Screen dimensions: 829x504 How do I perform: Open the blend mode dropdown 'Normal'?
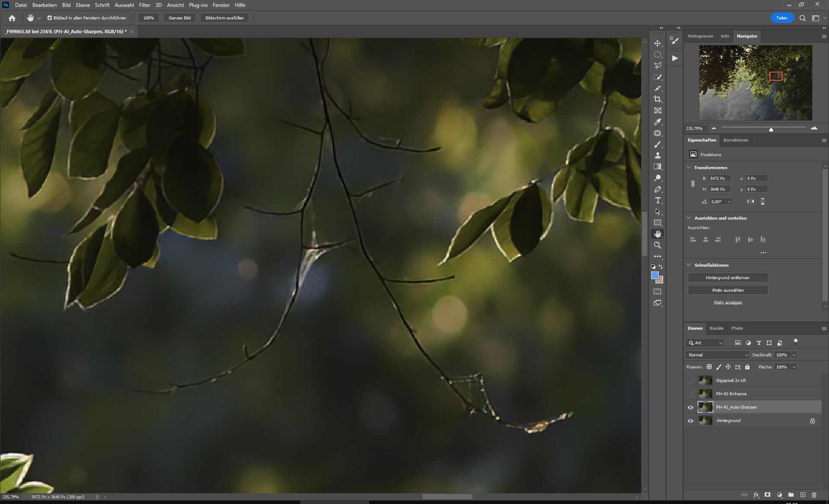click(717, 355)
